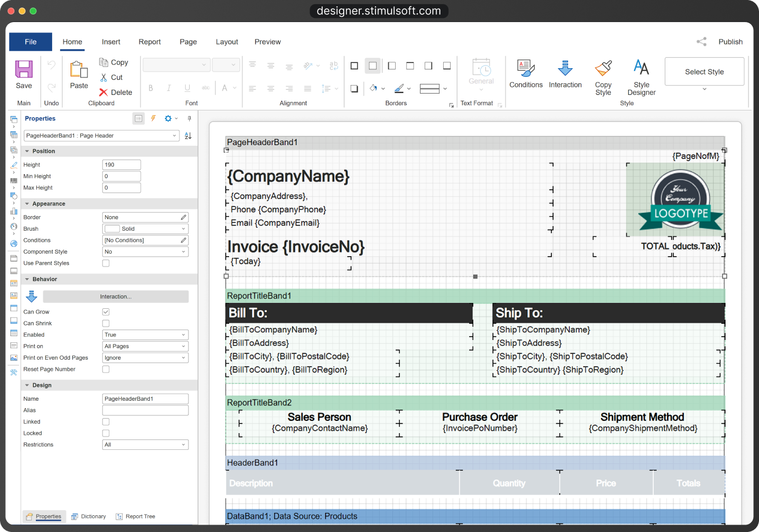Select image component in left toolbox
Viewport: 759px width, 532px height.
pyautogui.click(x=14, y=358)
